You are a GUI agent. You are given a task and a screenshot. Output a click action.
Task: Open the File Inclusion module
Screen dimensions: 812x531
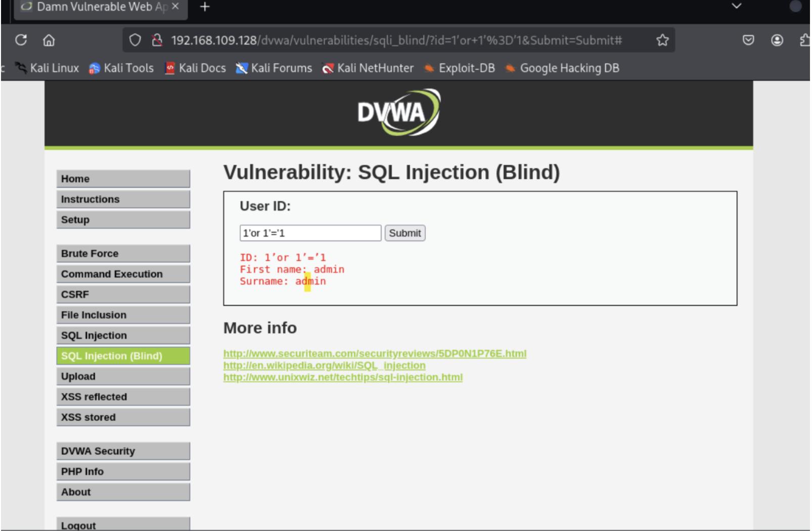point(123,315)
